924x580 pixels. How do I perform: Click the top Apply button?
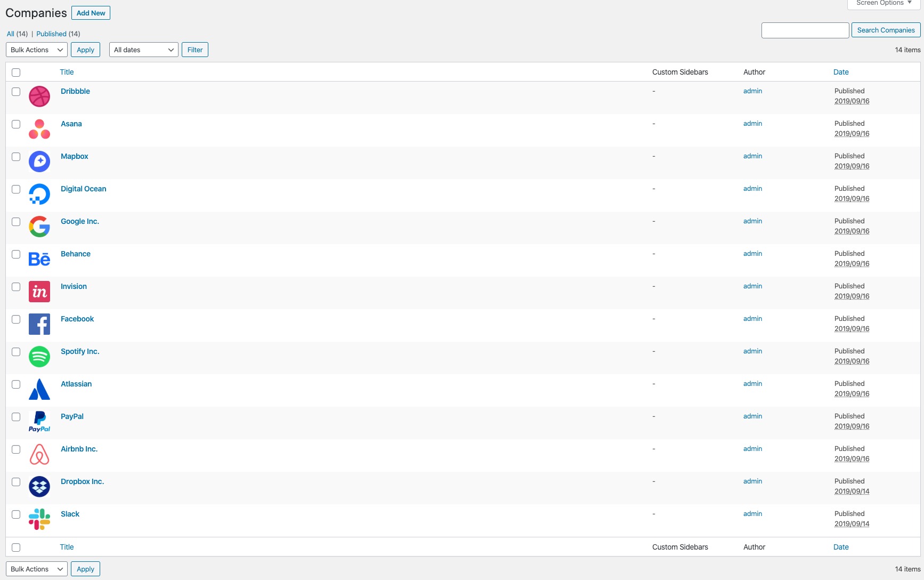85,50
